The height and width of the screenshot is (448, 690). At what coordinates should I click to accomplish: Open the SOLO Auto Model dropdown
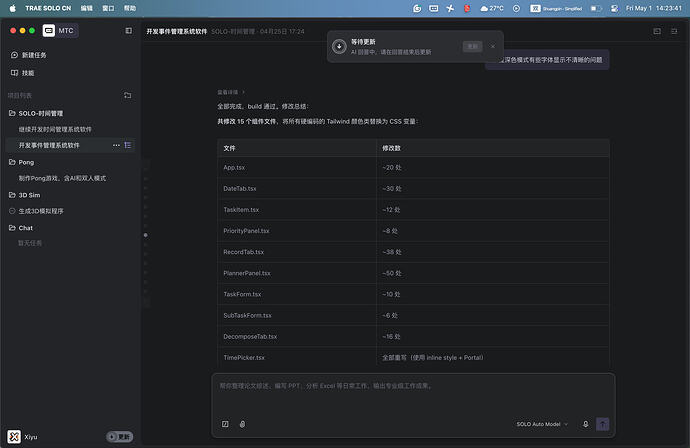(x=542, y=424)
